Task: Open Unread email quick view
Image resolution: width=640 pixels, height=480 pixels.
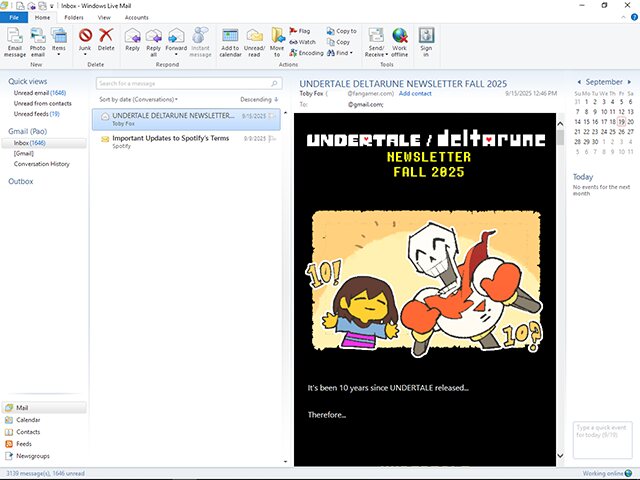Action: click(x=40, y=93)
